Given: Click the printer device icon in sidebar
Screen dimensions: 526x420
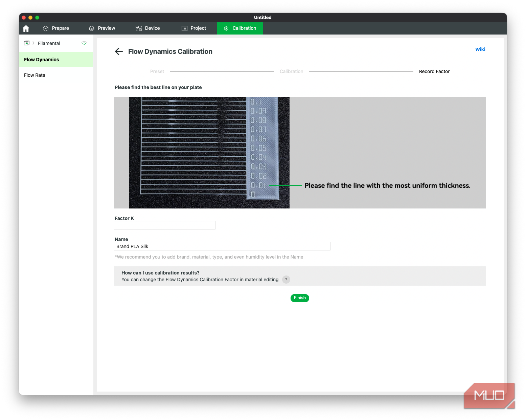Looking at the screenshot, I should coord(27,43).
